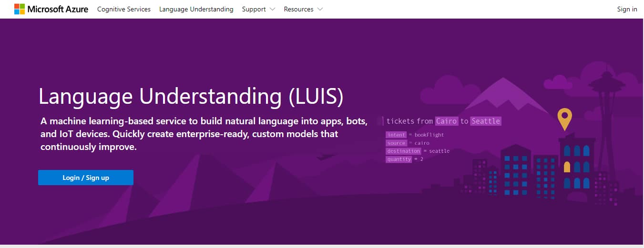Select the highlighted Seattle entity tag
Viewport: 644px width, 248px height.
tap(486, 121)
